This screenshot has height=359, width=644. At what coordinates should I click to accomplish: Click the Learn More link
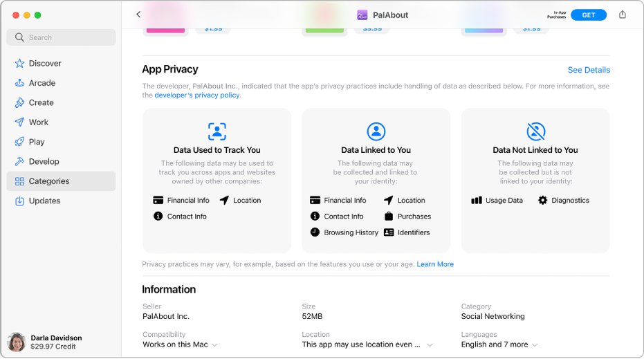pos(435,264)
